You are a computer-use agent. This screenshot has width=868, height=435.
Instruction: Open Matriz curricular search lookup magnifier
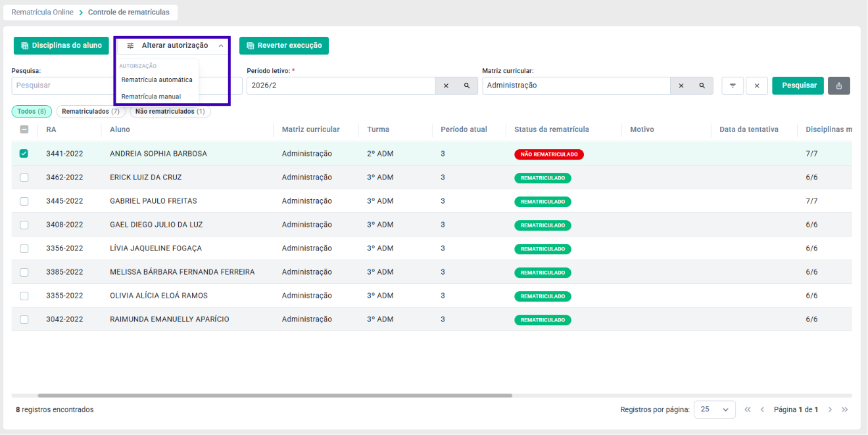(702, 85)
